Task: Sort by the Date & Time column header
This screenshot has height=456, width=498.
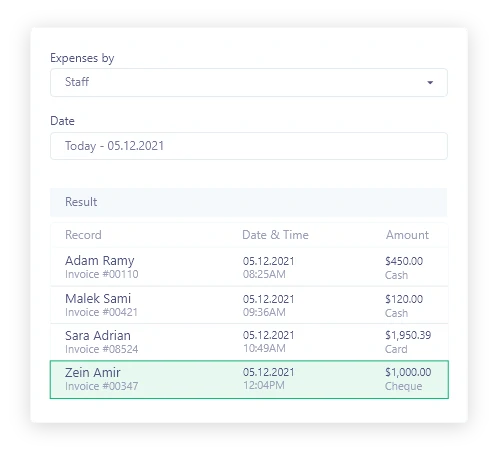Action: point(275,235)
